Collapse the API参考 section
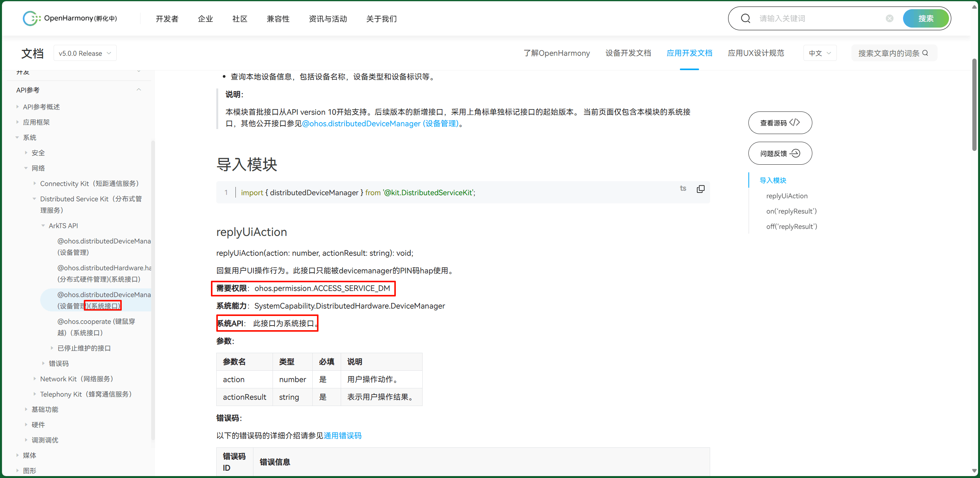 (139, 90)
